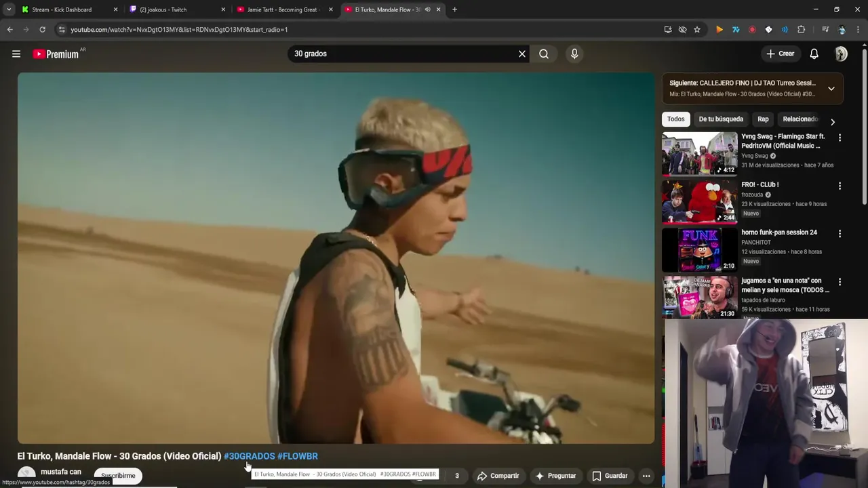The height and width of the screenshot is (488, 868).
Task: Open the YouTube guide hamburger menu
Action: pyautogui.click(x=16, y=54)
